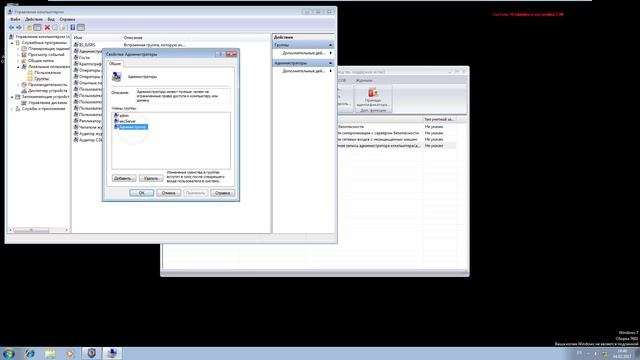Switch to Computer Management taskbar button
The image size is (640, 360).
pyautogui.click(x=112, y=353)
